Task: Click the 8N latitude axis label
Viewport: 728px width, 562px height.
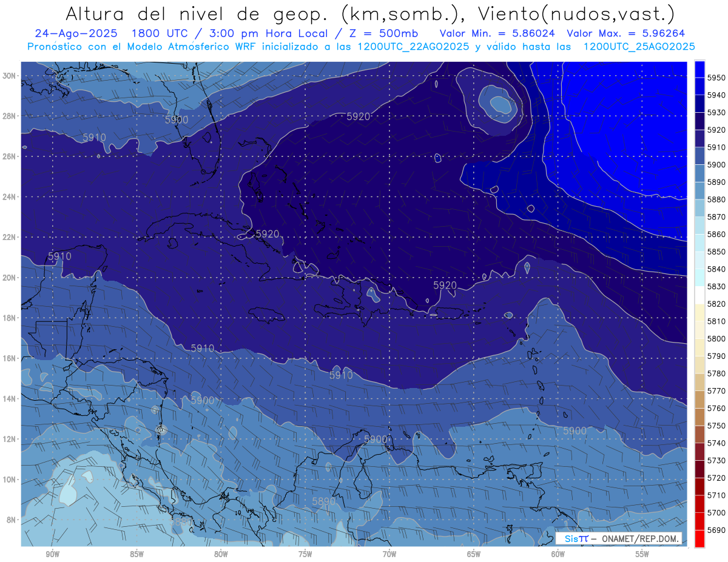Action: coord(11,520)
